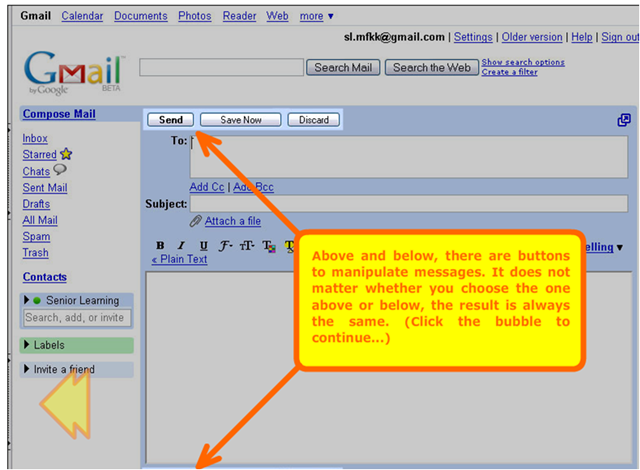Pop out compose into new window
Image resolution: width=640 pixels, height=470 pixels.
pyautogui.click(x=624, y=120)
